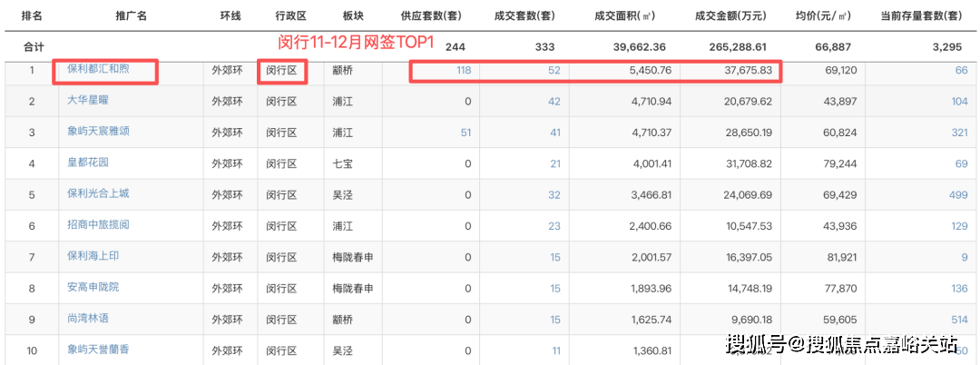This screenshot has height=365, width=980.
Task: Click the 成交套数(套) column header
Action: pos(529,16)
